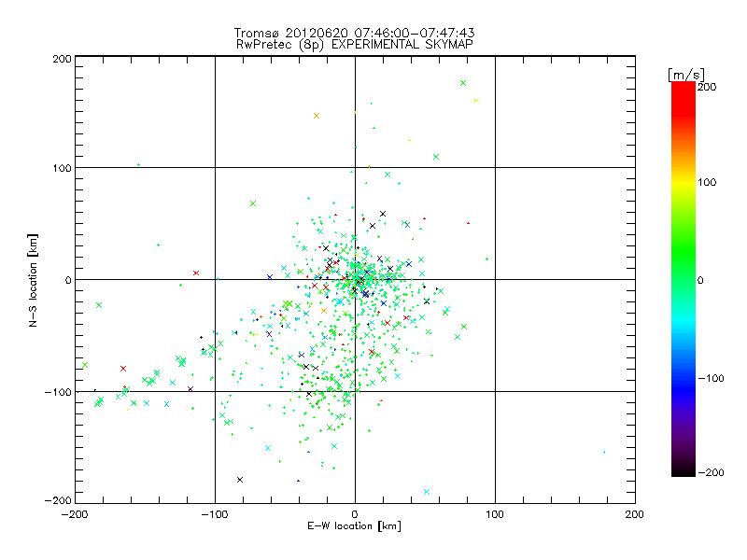Image resolution: width=747 pixels, height=560 pixels.
Task: Click the velocity color scale bar
Action: 684,279
